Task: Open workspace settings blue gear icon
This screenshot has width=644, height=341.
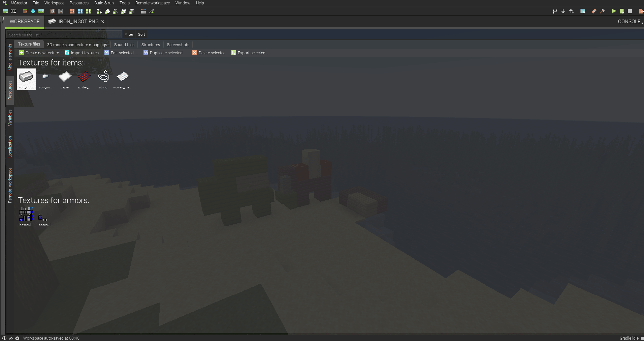Action: click(x=583, y=11)
